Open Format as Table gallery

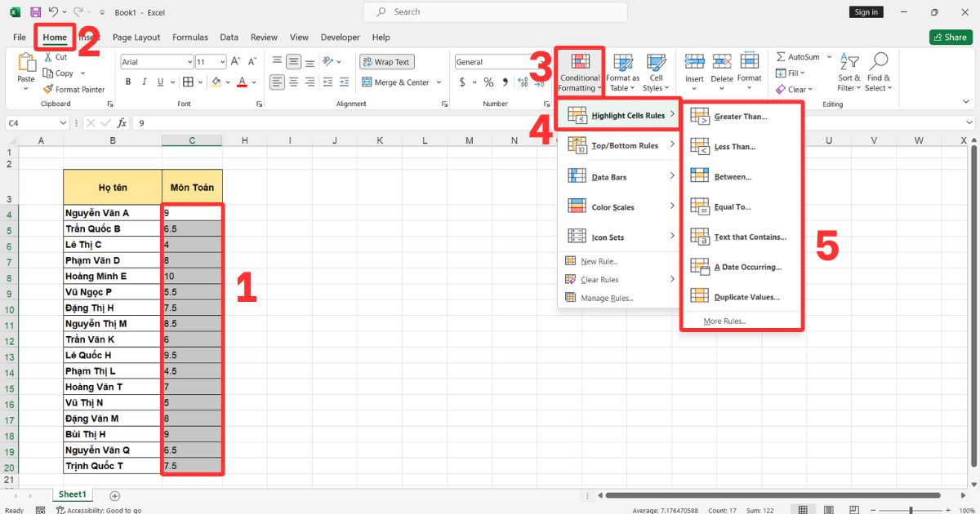click(623, 73)
